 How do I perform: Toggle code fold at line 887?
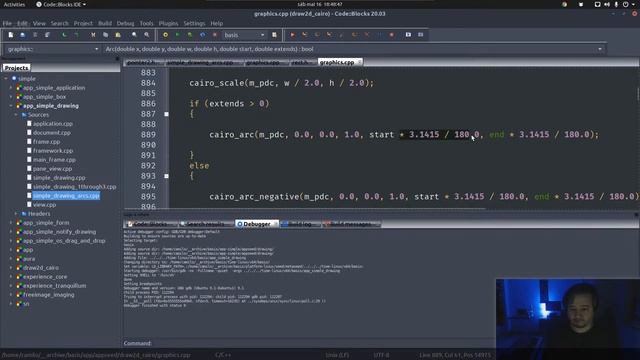pyautogui.click(x=167, y=114)
